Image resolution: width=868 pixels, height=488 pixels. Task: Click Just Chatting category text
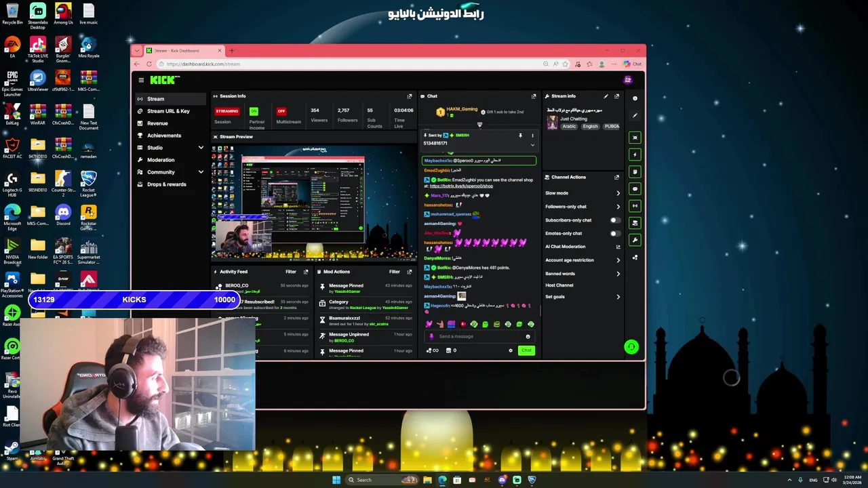point(574,119)
